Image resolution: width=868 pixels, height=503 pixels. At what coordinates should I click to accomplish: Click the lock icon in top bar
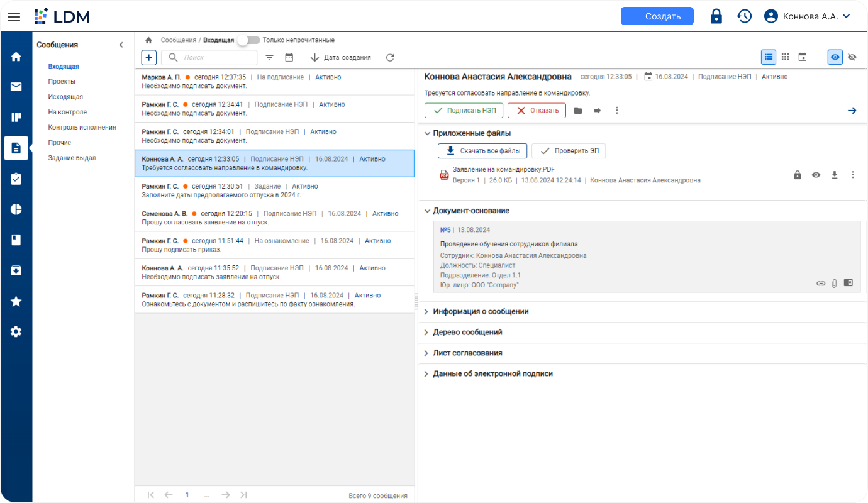pos(716,16)
